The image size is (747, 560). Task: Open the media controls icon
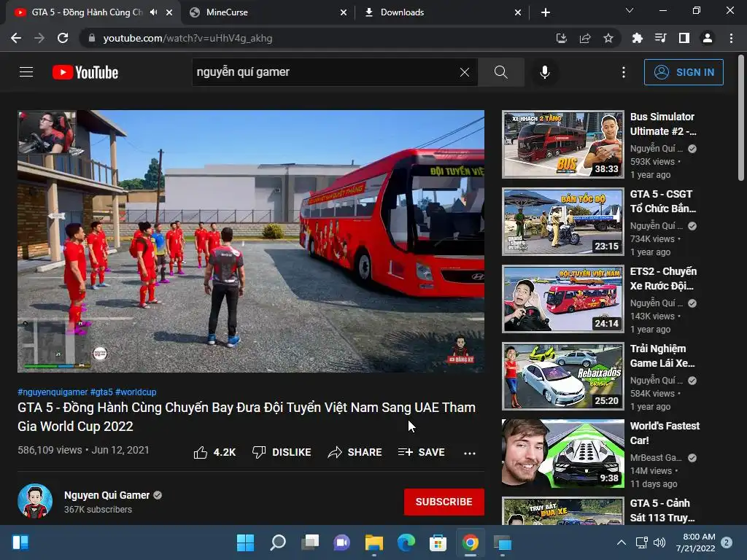tap(661, 38)
